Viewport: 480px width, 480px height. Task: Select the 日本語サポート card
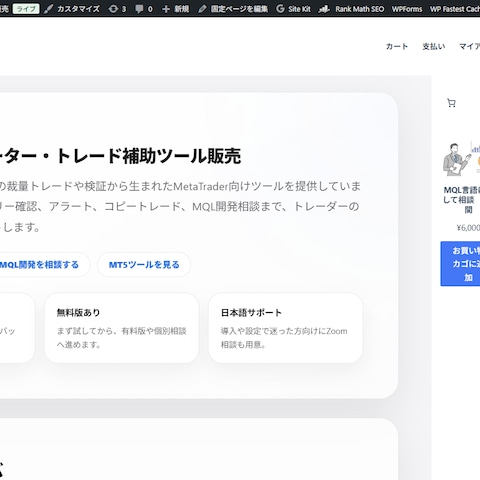(286, 328)
